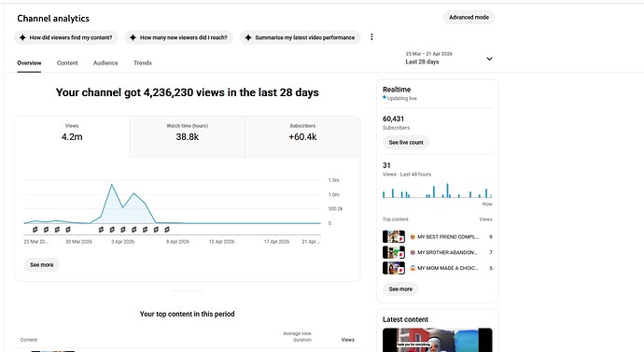The height and width of the screenshot is (352, 644).
Task: Switch to the Content tab
Action: (67, 63)
